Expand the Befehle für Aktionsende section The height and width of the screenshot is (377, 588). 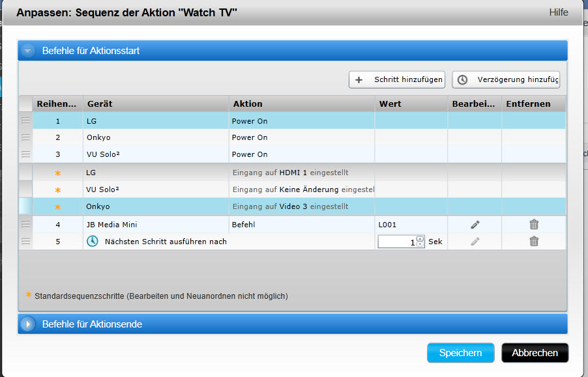coord(28,324)
